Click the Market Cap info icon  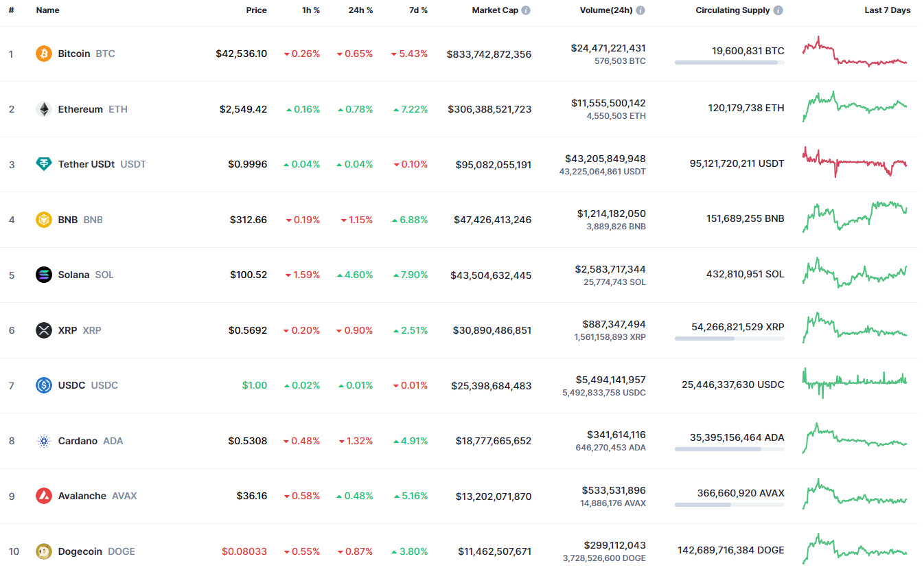(526, 10)
